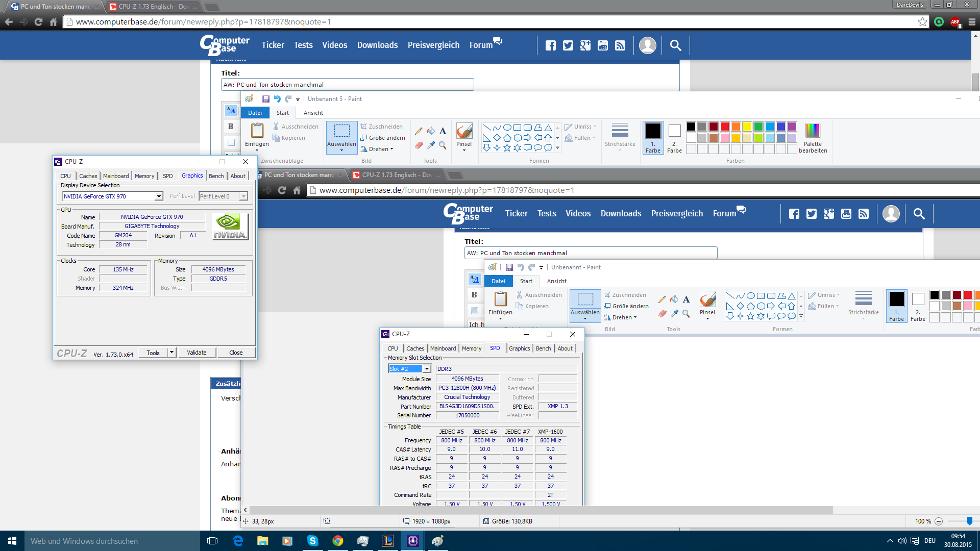Viewport: 980px width, 551px height.
Task: Open the Ansicht tab of Unbenannt 5 Paint
Action: click(x=313, y=113)
